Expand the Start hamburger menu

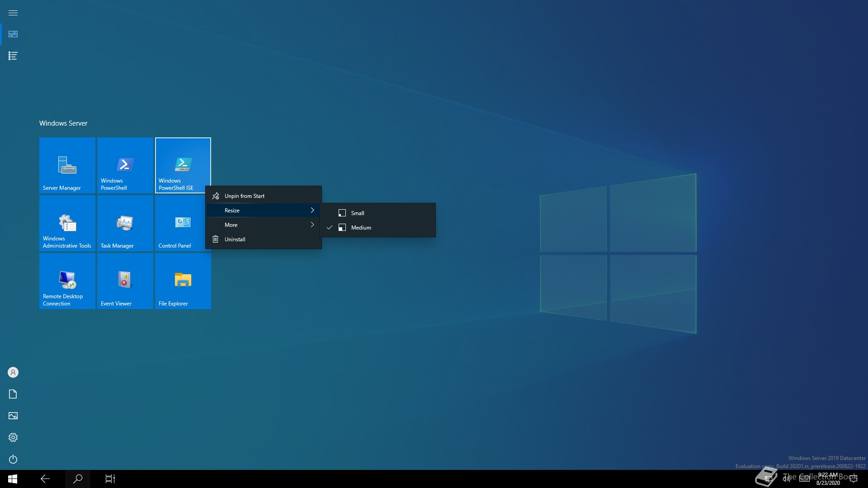pyautogui.click(x=13, y=13)
